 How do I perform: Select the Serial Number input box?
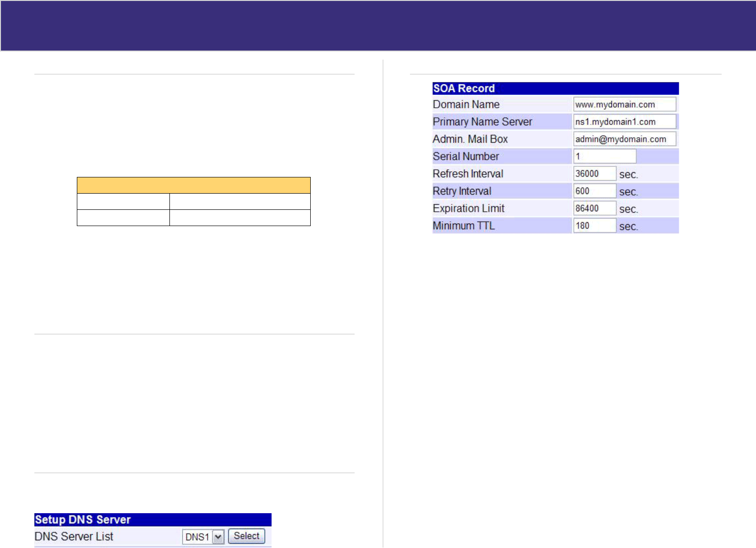(604, 156)
